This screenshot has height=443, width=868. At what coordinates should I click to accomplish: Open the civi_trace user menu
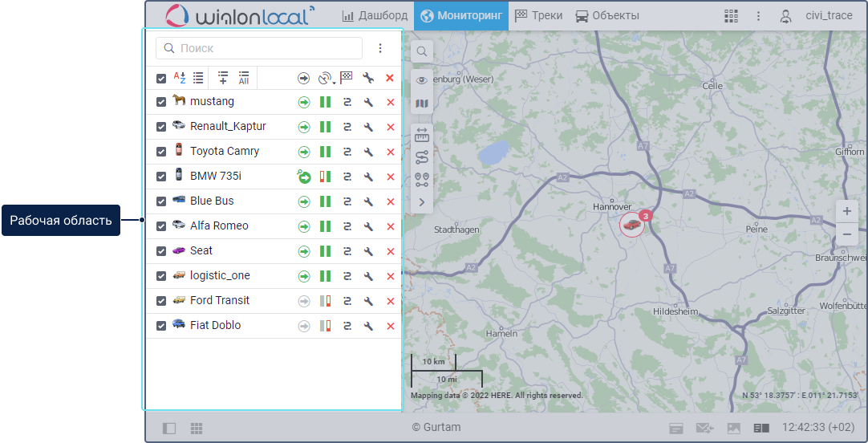(x=818, y=16)
